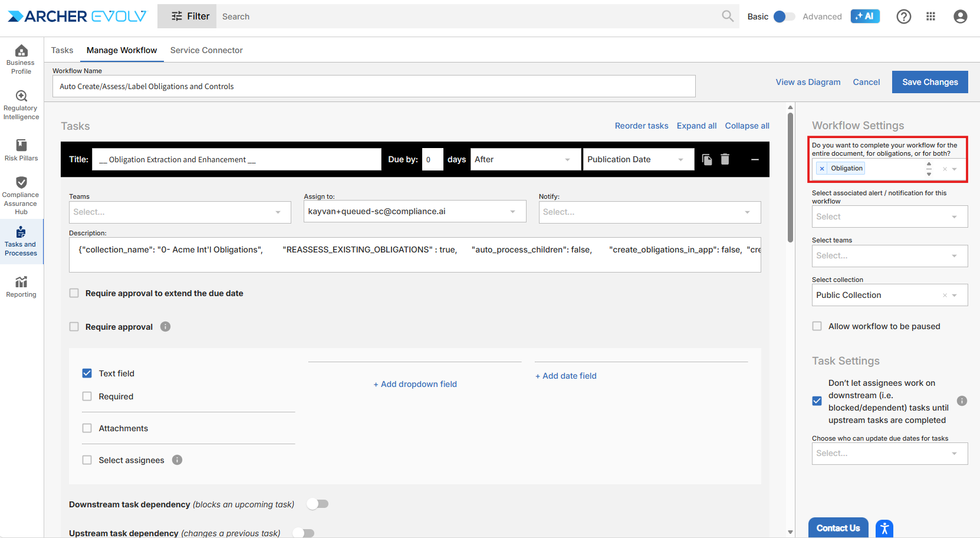Screen dimensions: 980x538
Task: Open the Select collection dropdown
Action: click(889, 295)
